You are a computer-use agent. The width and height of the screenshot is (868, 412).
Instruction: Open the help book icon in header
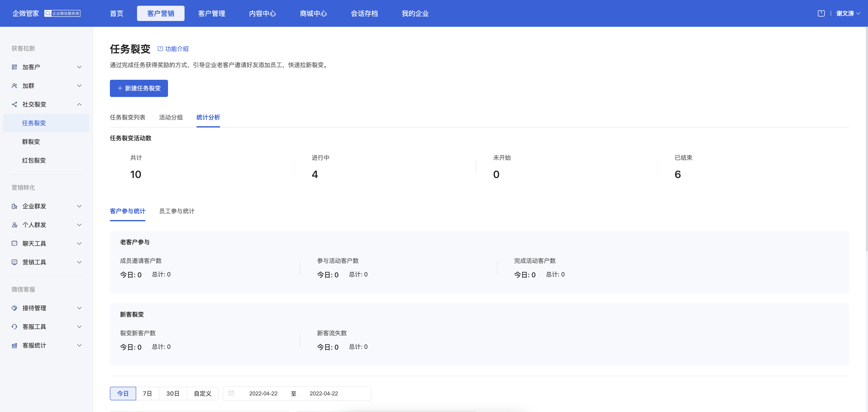[821, 14]
